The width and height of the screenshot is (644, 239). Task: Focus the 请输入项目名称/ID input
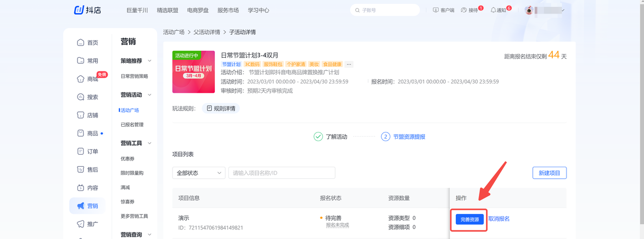282,173
